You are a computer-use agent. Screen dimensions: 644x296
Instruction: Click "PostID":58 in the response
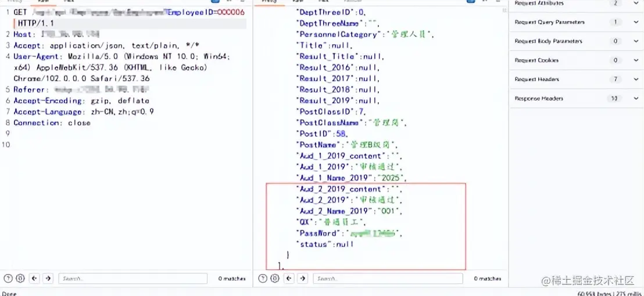322,134
